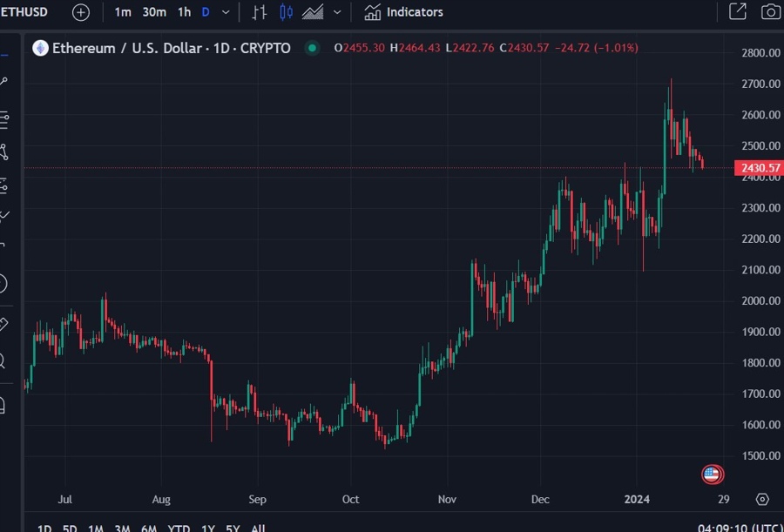Click the 1700.00 price axis label
This screenshot has width=784, height=532.
coord(761,394)
